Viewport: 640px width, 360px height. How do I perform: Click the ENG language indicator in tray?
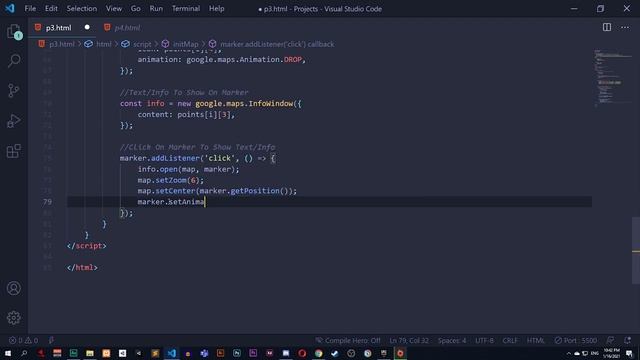coord(595,353)
